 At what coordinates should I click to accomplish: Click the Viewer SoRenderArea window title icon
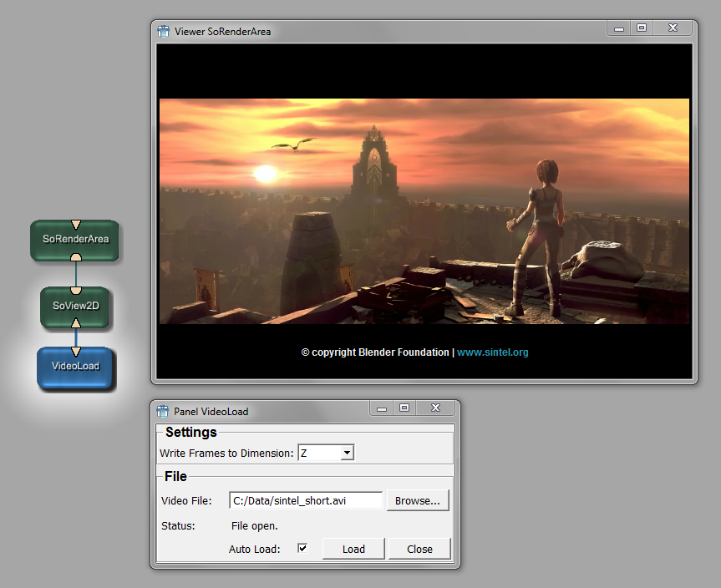point(164,31)
